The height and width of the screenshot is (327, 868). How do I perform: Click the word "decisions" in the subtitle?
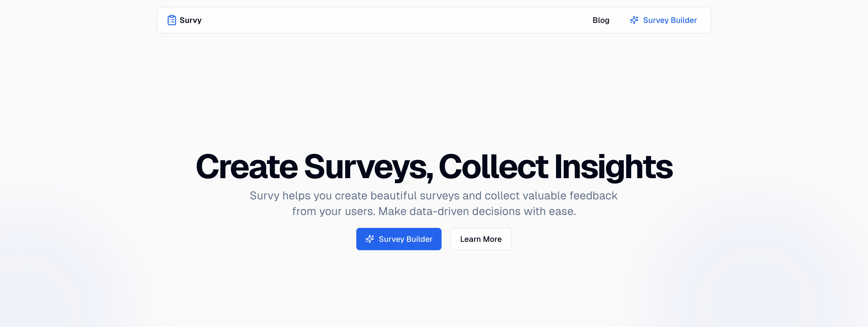point(496,211)
